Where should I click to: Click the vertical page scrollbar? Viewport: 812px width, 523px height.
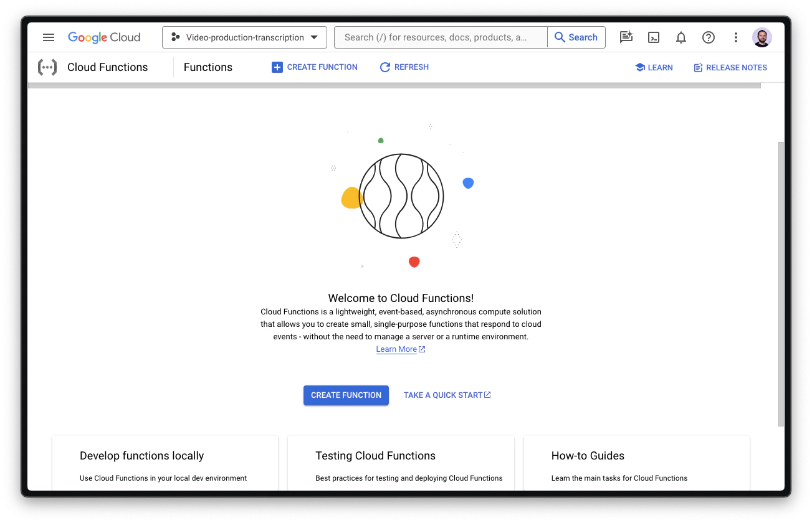click(x=781, y=284)
